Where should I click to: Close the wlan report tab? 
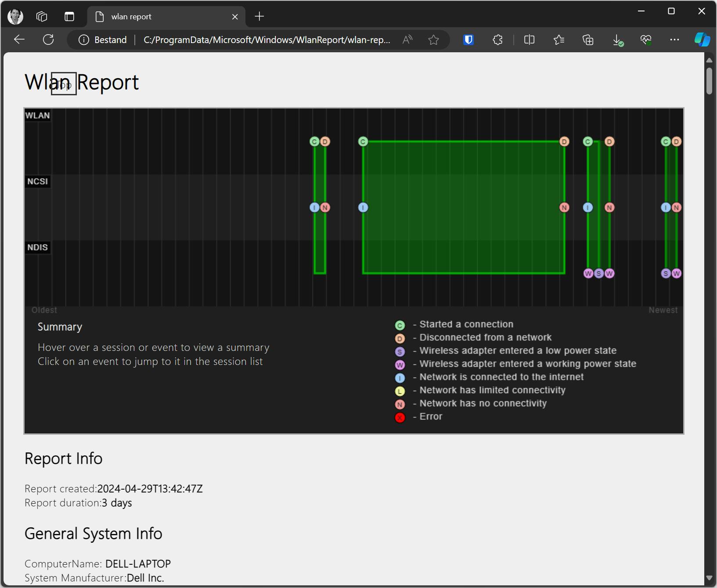[235, 17]
